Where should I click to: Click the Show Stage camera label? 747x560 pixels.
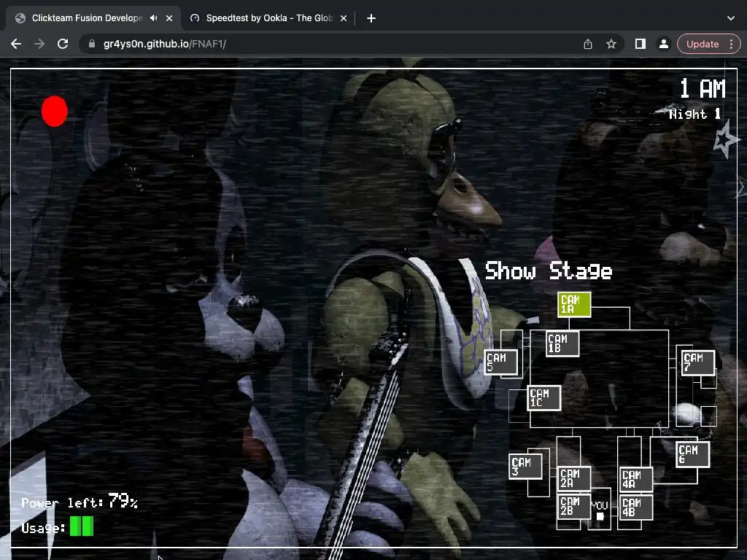coord(549,271)
